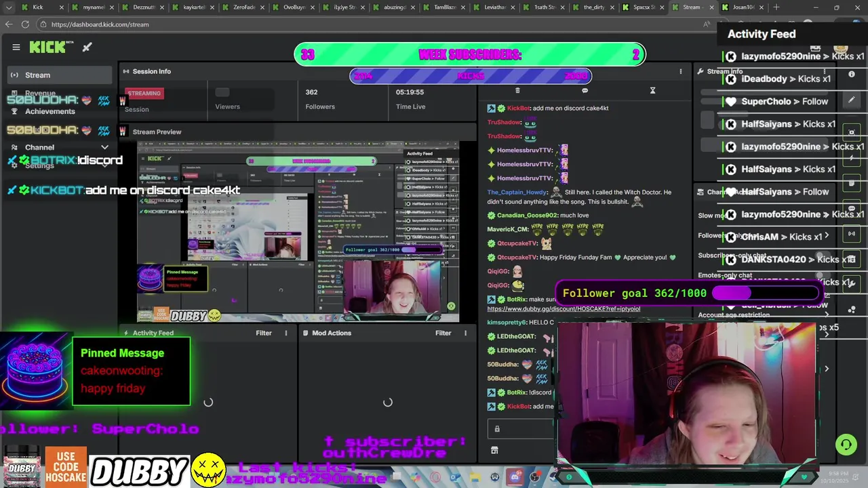Click the document icon in right sidebar
The image size is (868, 488).
coord(852,183)
